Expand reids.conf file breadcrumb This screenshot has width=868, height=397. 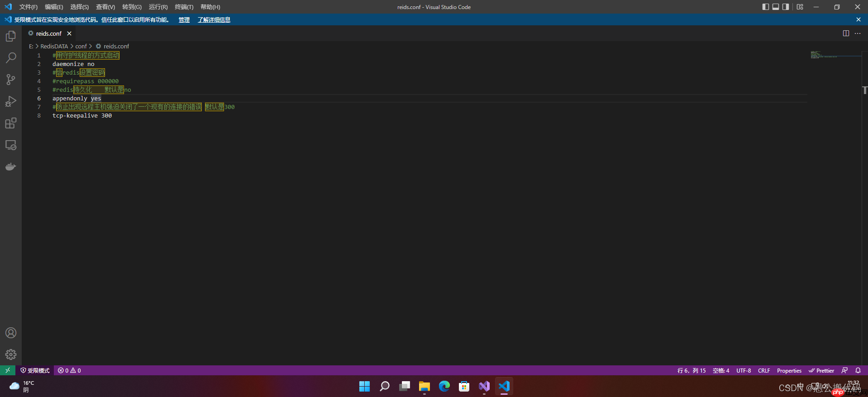[112, 46]
